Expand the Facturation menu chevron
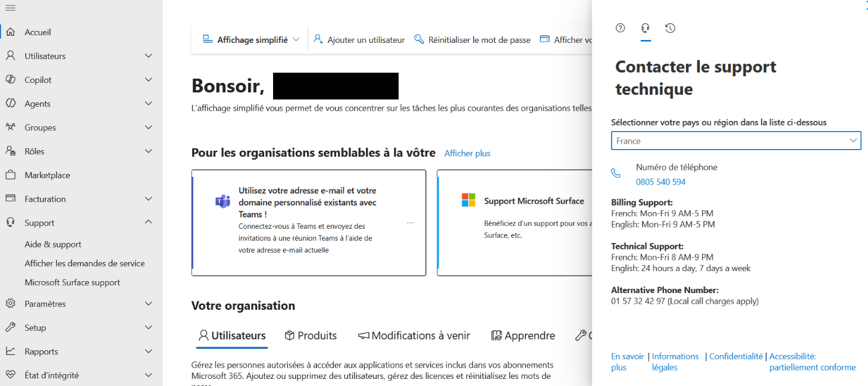 coord(149,199)
